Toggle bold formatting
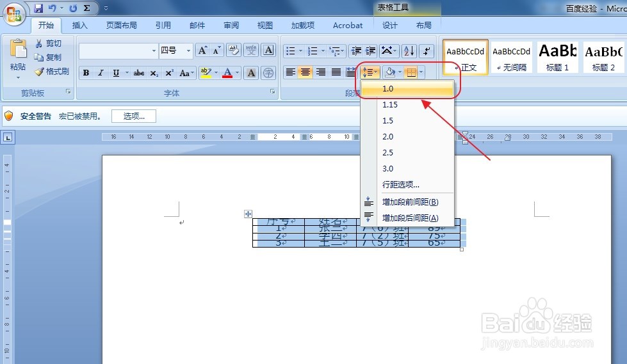 [86, 73]
